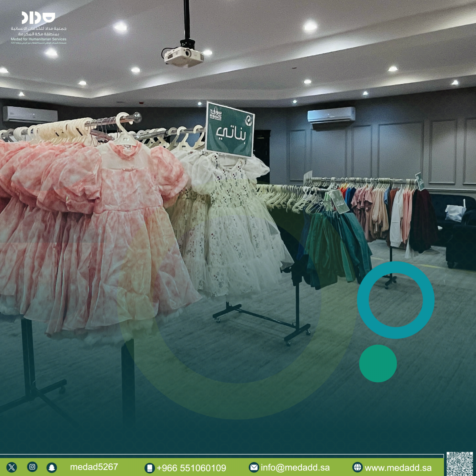
Task: Click the Medad logo mark at top
Action: coord(38,17)
